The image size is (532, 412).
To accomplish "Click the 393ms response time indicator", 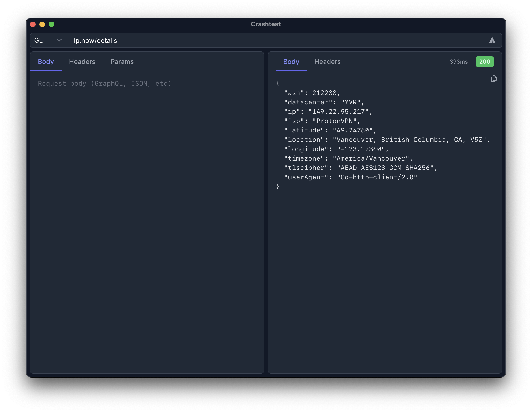I will pos(459,62).
